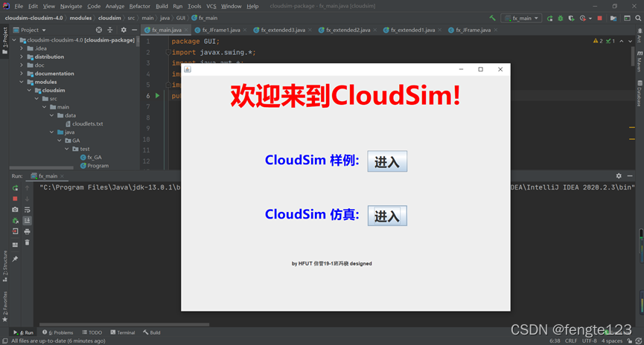Click the Run console horizontal scrollbar

(124, 324)
